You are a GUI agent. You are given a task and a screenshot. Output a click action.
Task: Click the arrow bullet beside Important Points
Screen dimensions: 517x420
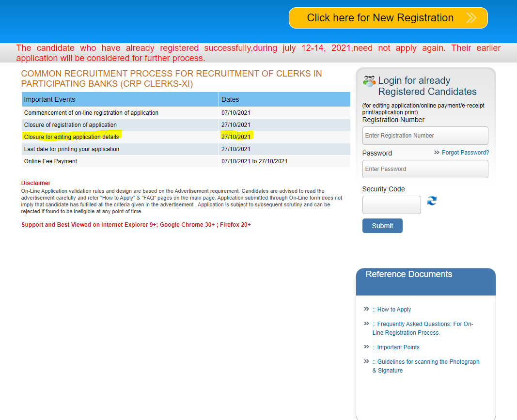[366, 347]
